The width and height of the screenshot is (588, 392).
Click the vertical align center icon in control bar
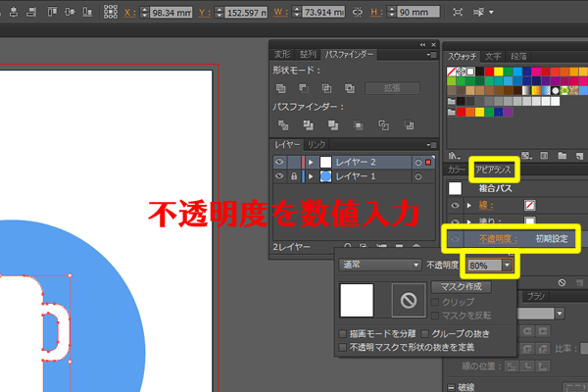coord(70,12)
